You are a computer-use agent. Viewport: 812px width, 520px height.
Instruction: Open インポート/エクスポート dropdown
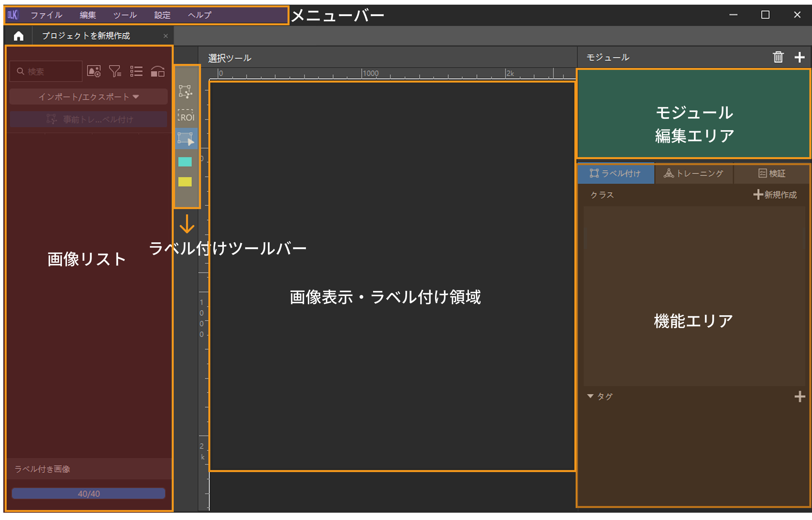coord(89,97)
